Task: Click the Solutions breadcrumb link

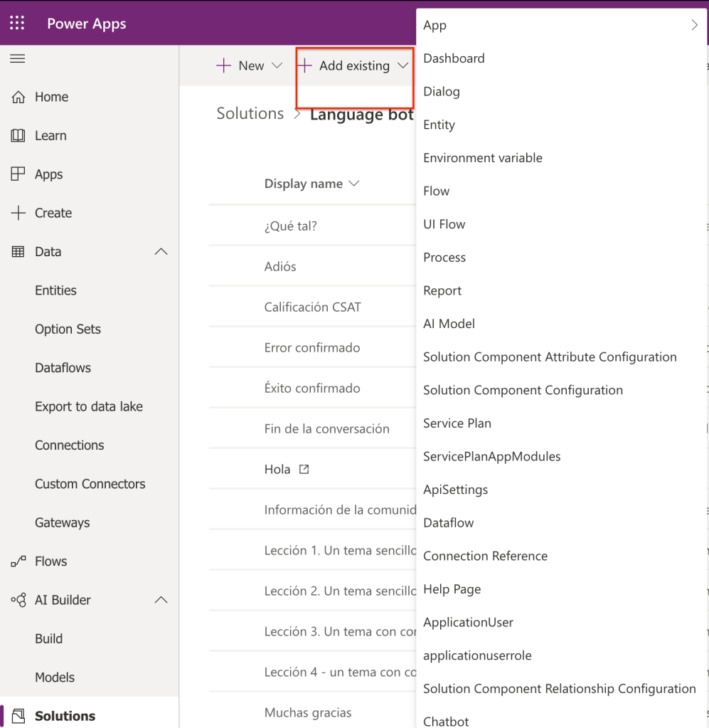Action: [250, 114]
